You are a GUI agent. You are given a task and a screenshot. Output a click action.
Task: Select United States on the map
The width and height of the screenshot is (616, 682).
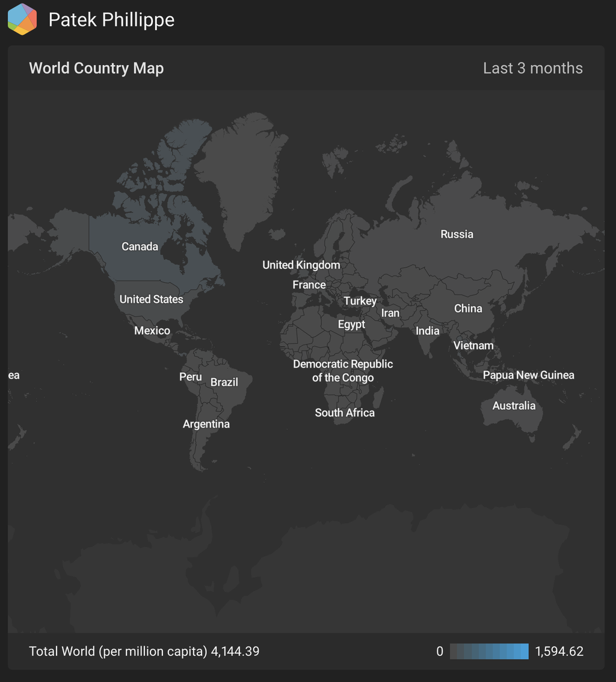click(x=151, y=299)
